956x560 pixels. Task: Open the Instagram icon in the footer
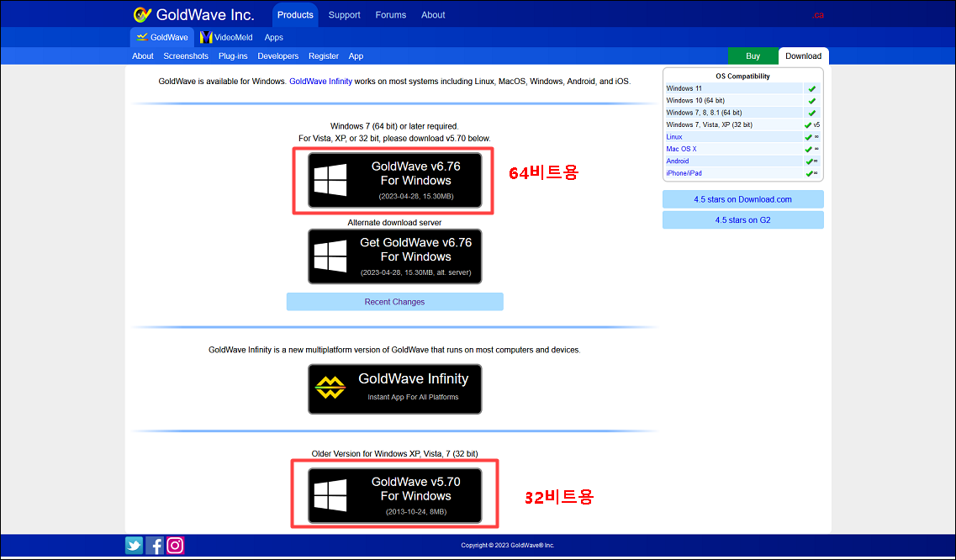tap(175, 546)
